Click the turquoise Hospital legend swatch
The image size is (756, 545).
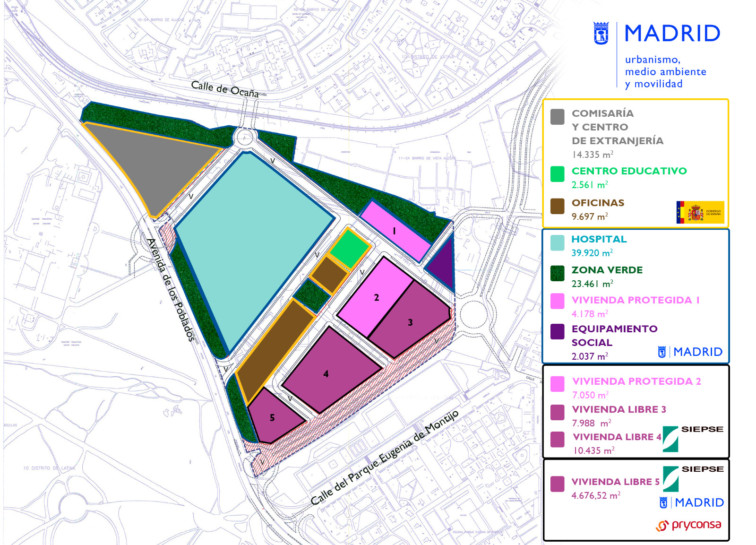pos(558,242)
